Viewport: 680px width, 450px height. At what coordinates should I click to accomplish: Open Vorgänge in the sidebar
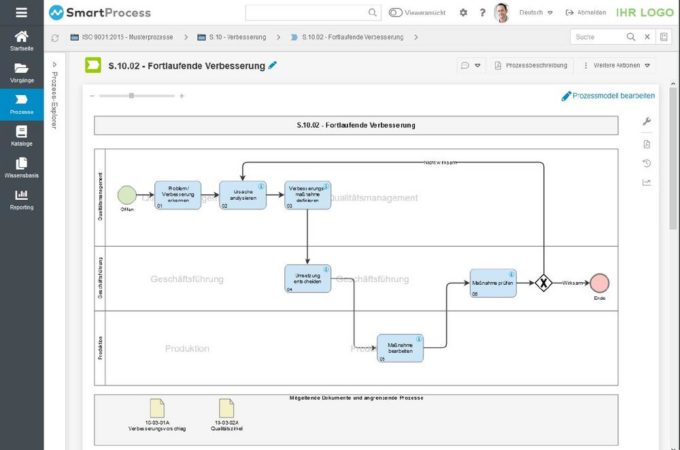21,73
